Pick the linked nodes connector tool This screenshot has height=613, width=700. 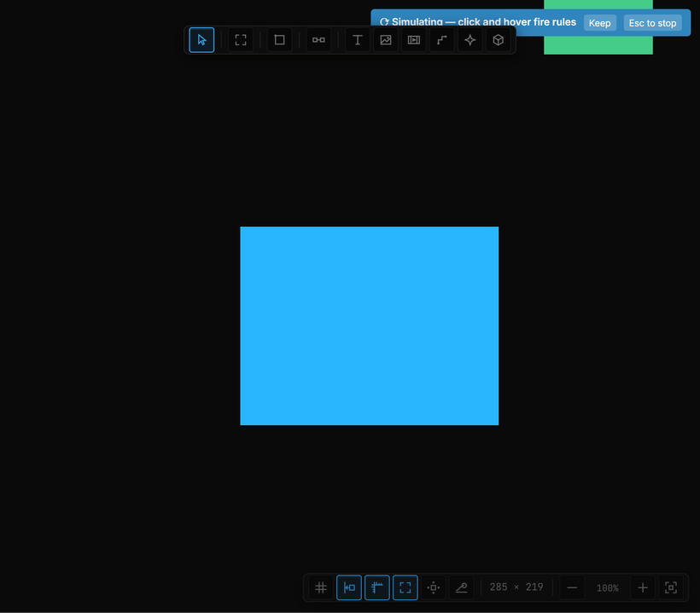click(318, 40)
